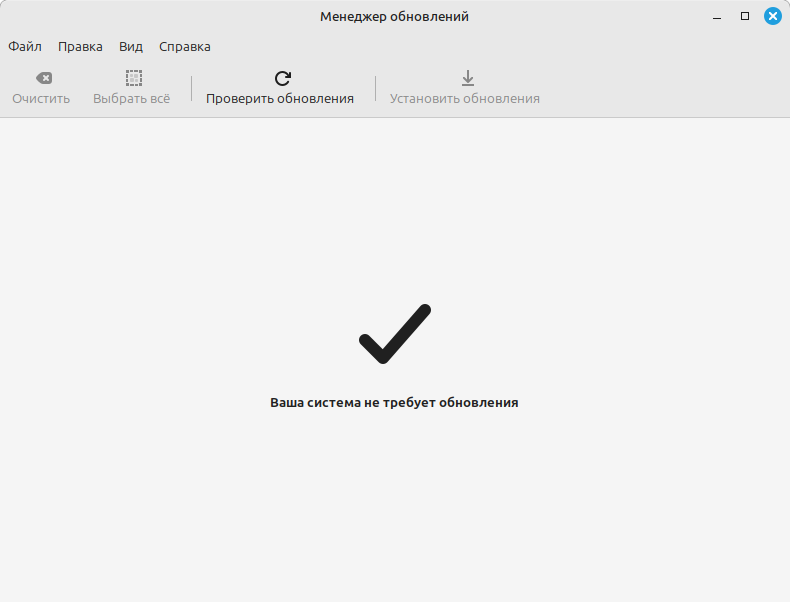Click the 'Ваша система не требует обновления' message
Screen dimensions: 790x602
click(394, 403)
